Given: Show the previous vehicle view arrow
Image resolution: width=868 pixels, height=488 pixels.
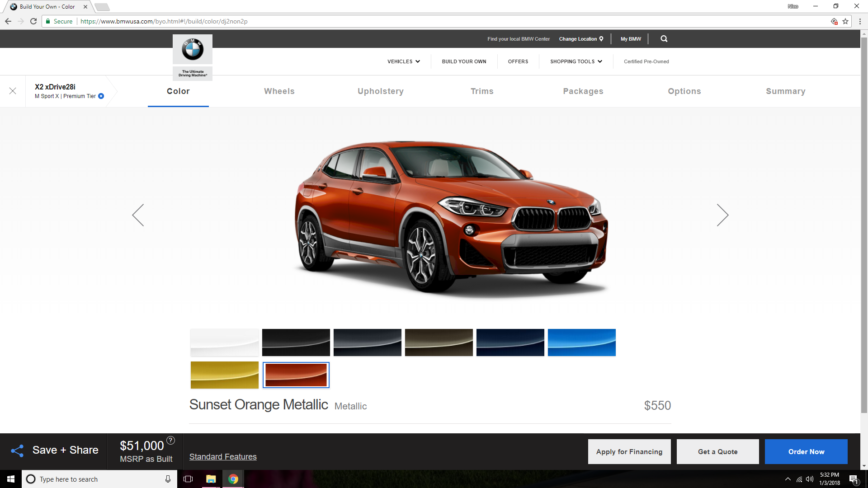Looking at the screenshot, I should (138, 215).
